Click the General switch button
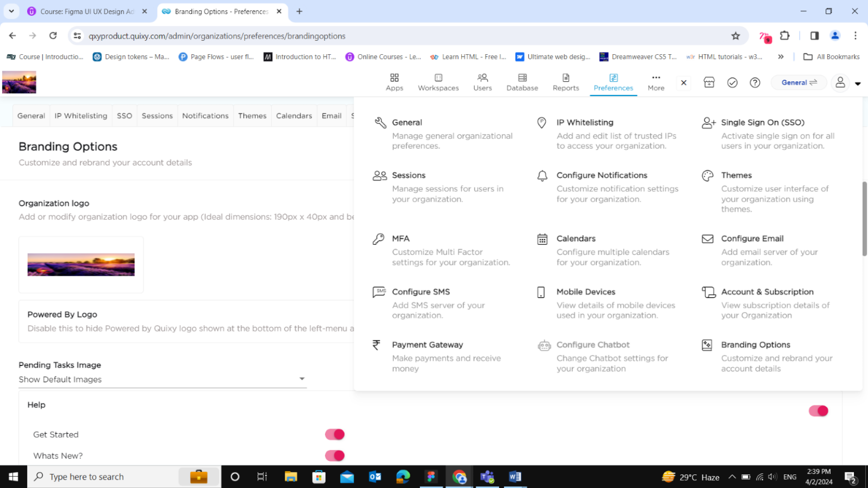This screenshot has height=488, width=868. 799,82
